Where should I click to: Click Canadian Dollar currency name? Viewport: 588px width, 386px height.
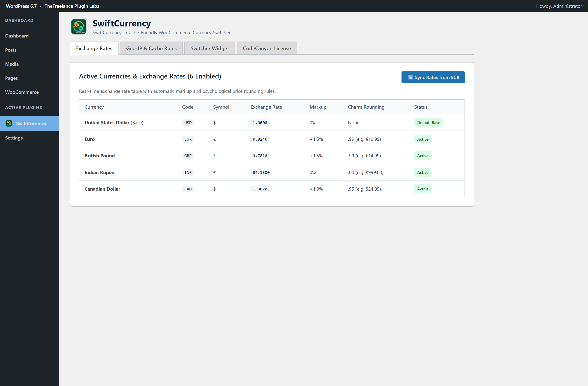[x=102, y=189]
